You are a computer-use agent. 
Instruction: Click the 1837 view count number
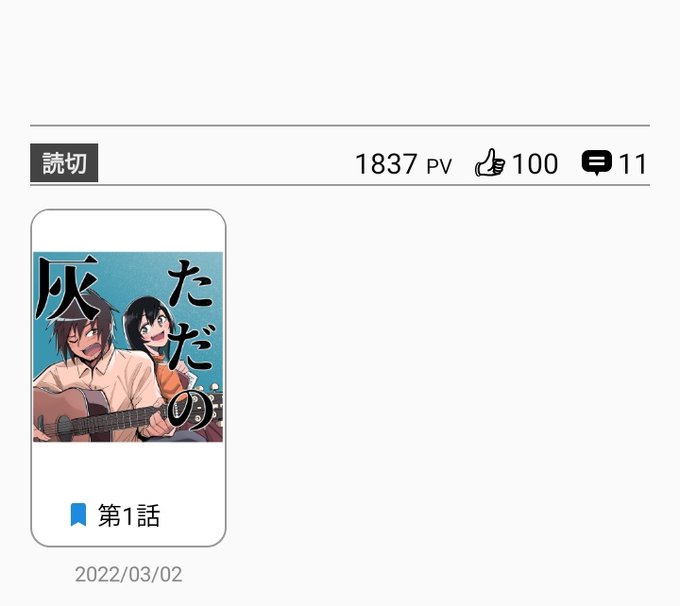386,164
